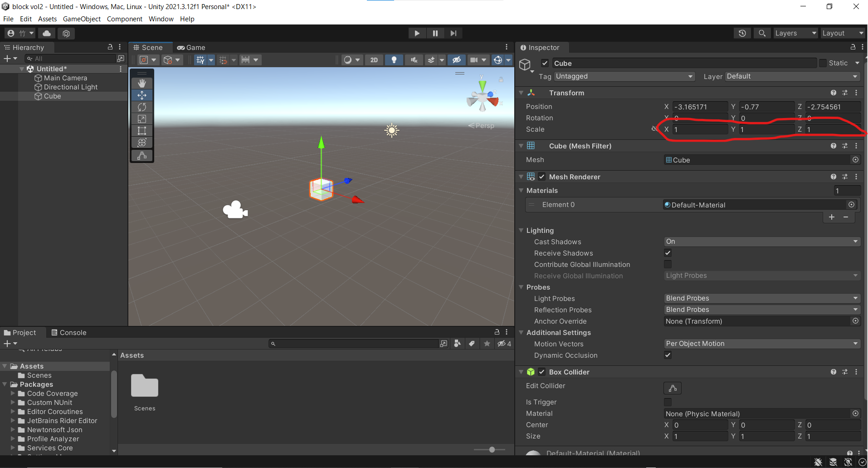Open Cloud services icon
Viewport: 868px width, 468px height.
(47, 33)
